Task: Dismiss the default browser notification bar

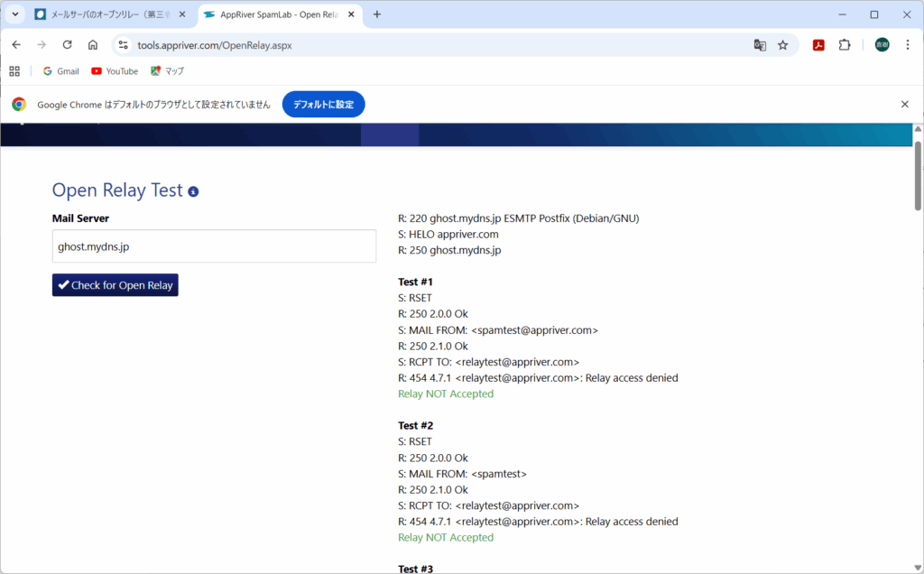Action: tap(904, 105)
